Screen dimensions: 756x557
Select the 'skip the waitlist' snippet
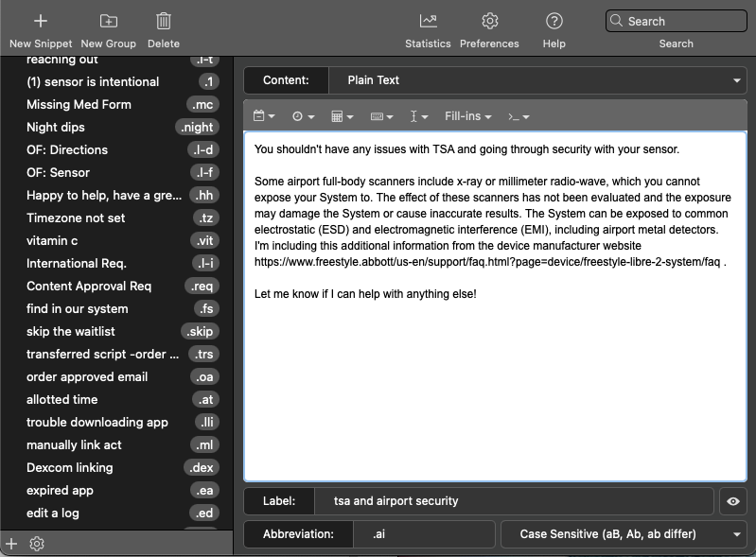click(x=116, y=332)
